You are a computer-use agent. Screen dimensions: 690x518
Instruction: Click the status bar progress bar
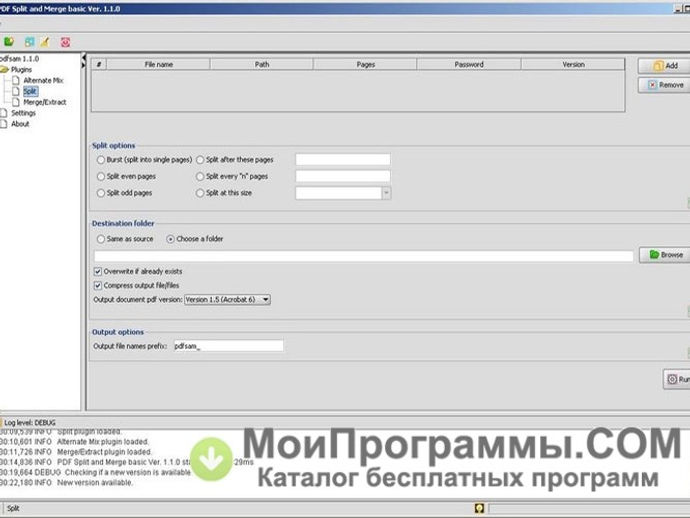pos(590,509)
